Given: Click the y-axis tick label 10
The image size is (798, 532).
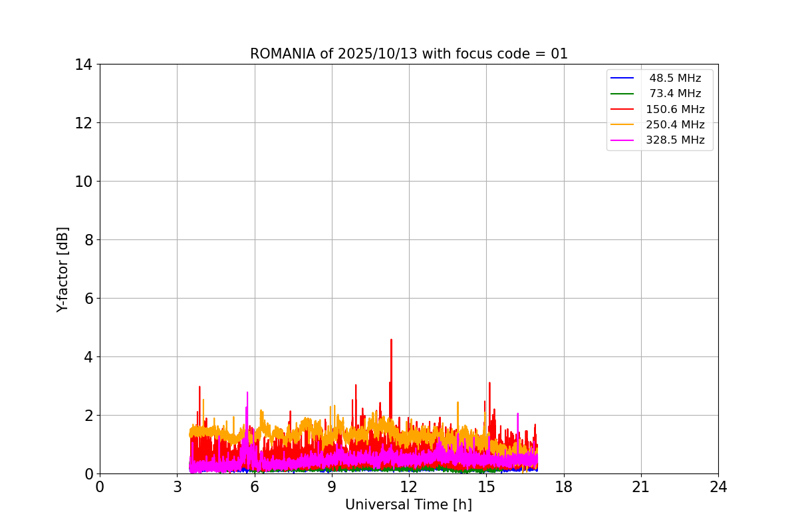Looking at the screenshot, I should [x=84, y=182].
